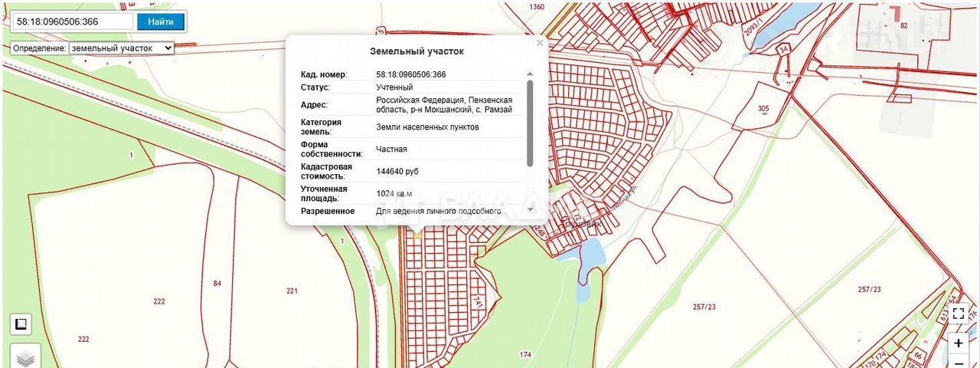Open the Определение object type dropdown
The image size is (980, 368).
[x=121, y=48]
